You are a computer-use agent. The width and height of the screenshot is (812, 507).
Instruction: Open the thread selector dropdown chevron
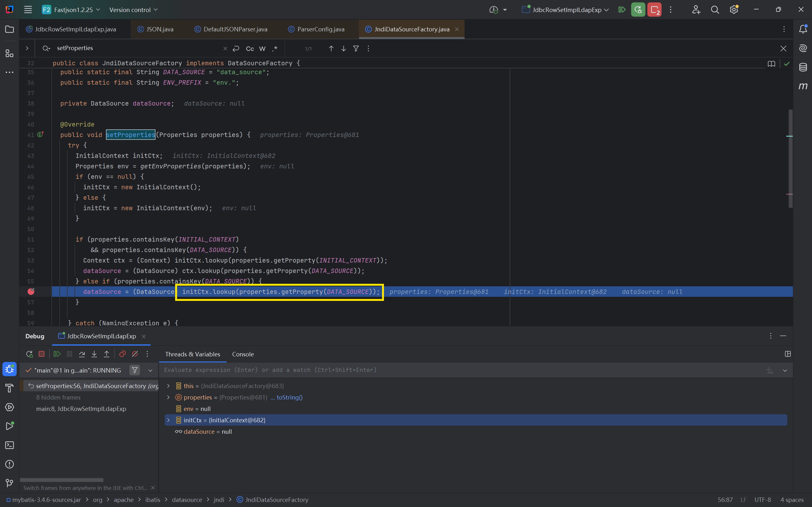[x=150, y=371]
